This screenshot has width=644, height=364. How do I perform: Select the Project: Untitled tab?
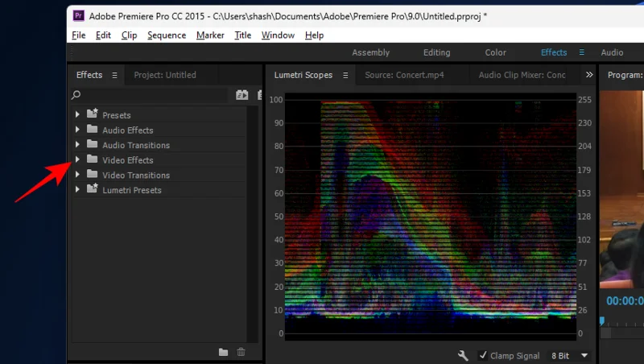pyautogui.click(x=165, y=75)
